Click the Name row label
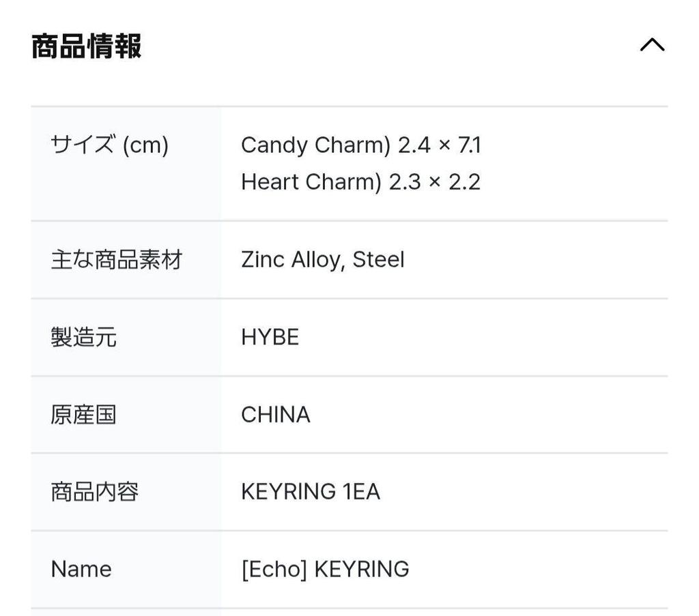 tap(81, 569)
